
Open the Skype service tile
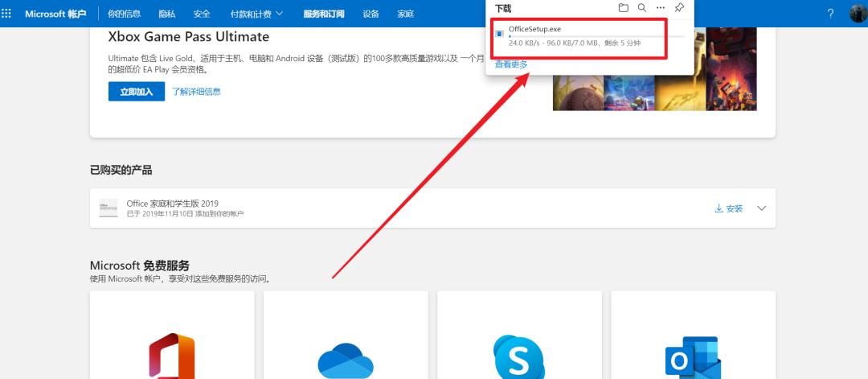[x=519, y=356]
